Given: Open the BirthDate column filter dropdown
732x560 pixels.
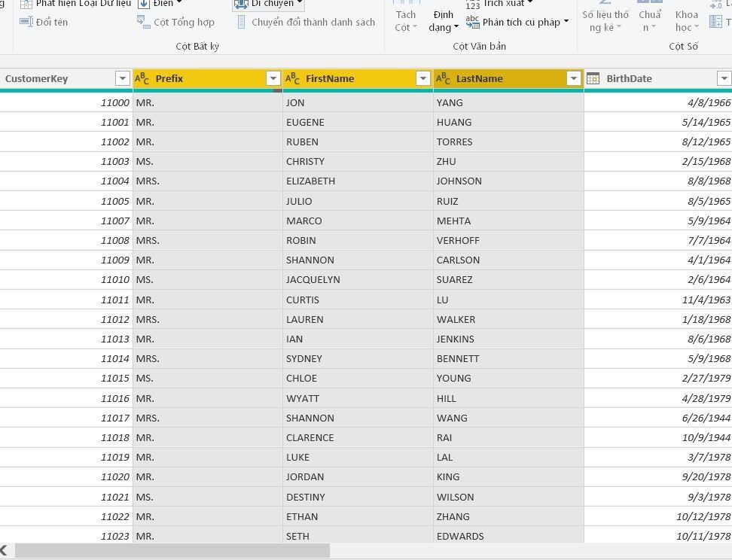Looking at the screenshot, I should (x=724, y=78).
